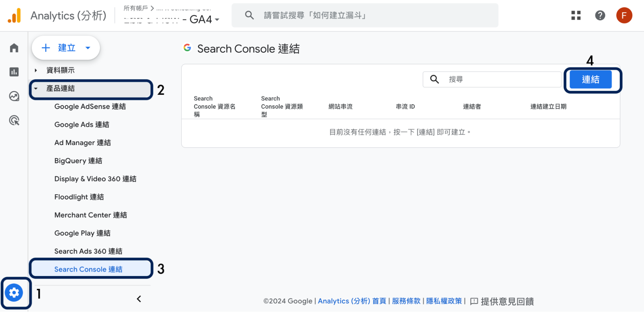Click the Analytics logo
This screenshot has width=644, height=312.
coord(14,15)
